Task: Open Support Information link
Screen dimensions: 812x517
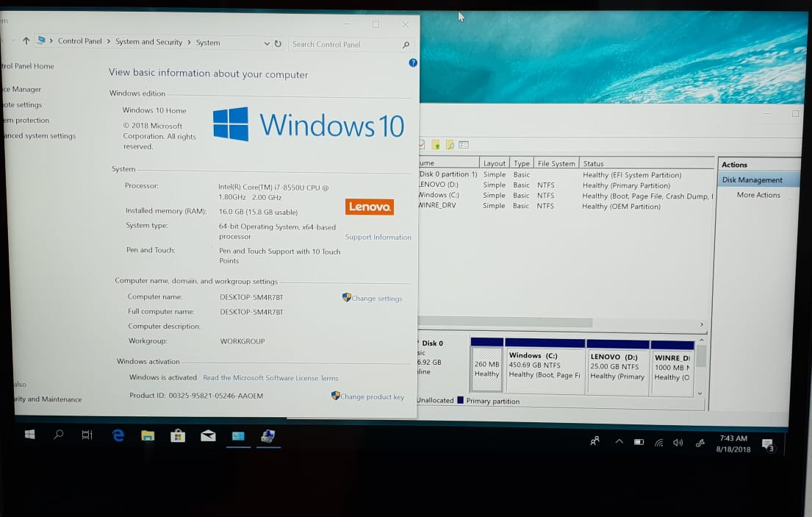Action: 378,237
